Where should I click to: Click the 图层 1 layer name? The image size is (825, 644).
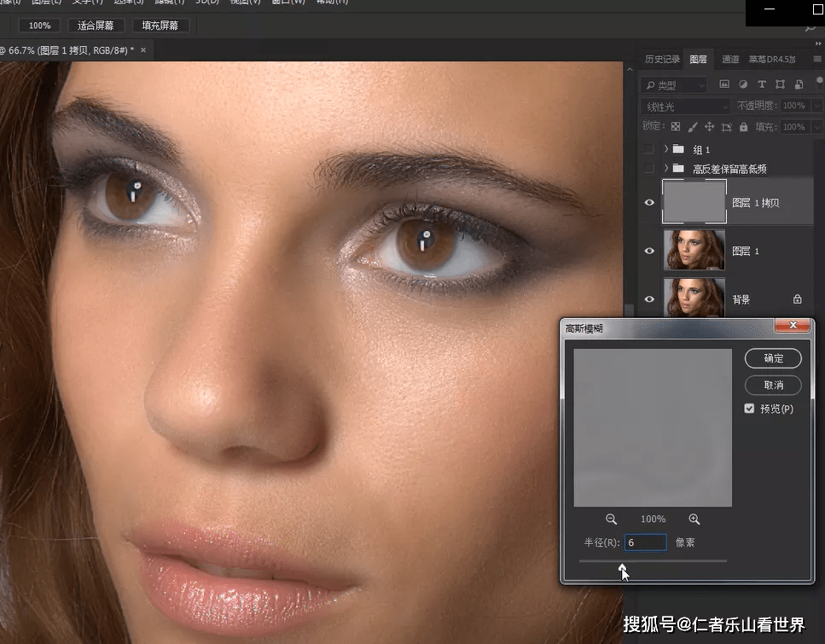[x=746, y=251]
